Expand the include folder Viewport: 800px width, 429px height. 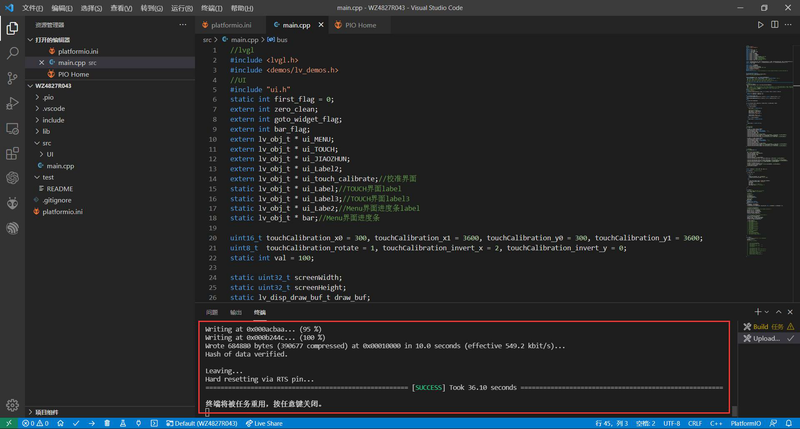[x=52, y=120]
